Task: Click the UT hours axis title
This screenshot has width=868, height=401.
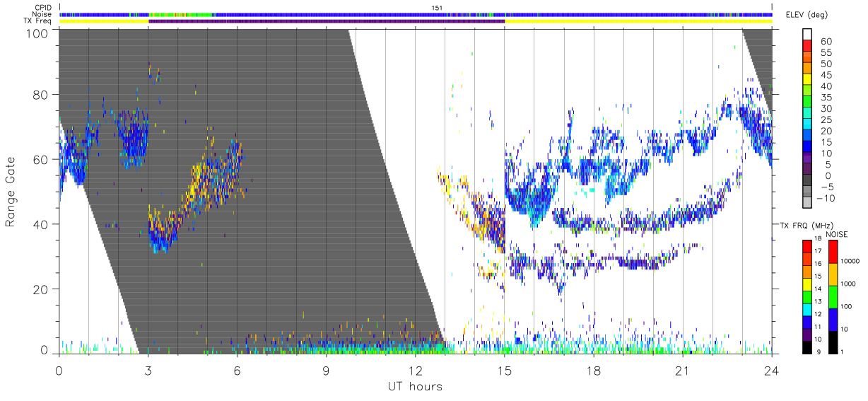Action: click(414, 386)
